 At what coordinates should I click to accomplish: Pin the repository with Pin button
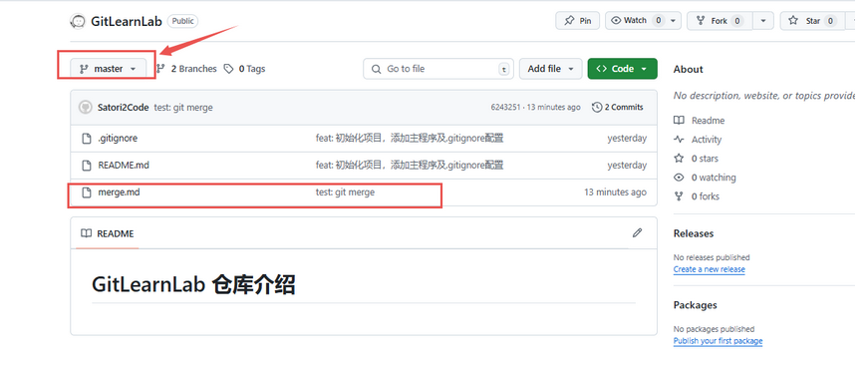[577, 21]
